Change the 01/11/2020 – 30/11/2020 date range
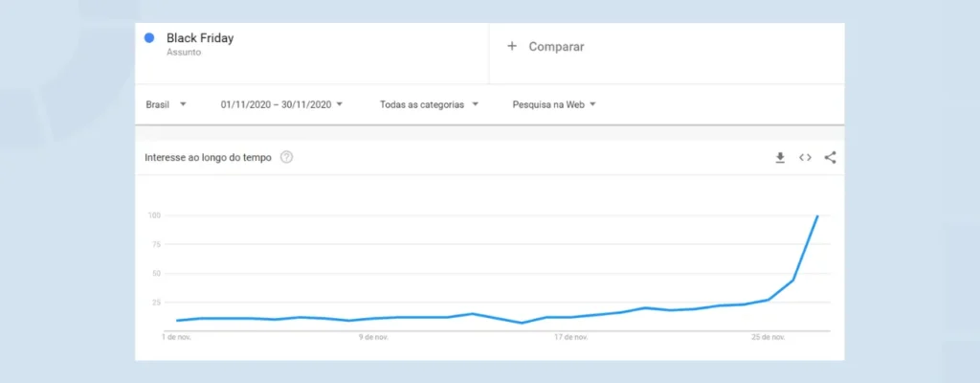This screenshot has height=383, width=980. click(x=282, y=104)
